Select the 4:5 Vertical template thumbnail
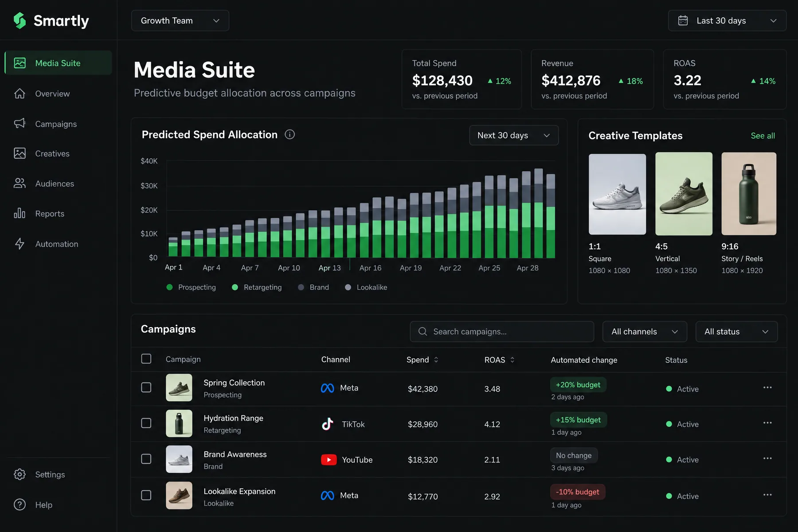 click(x=684, y=194)
